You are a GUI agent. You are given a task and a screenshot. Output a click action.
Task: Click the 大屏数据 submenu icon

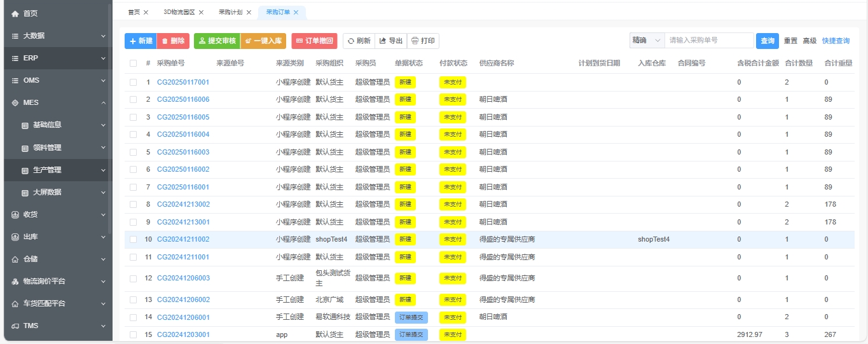coord(25,192)
